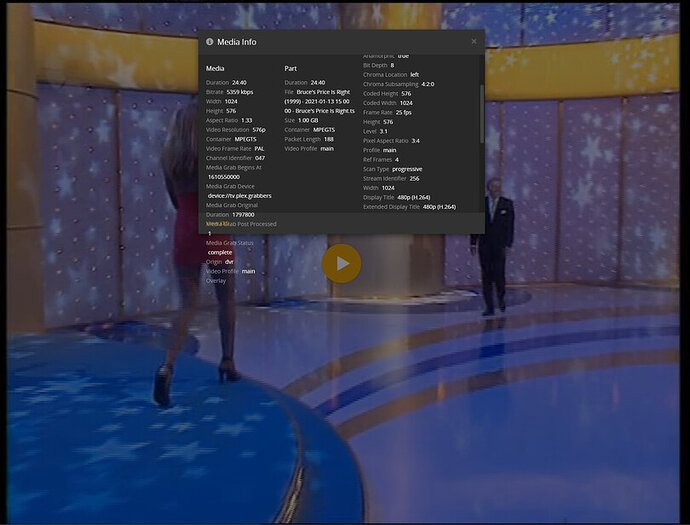The height and width of the screenshot is (525, 690).
Task: Click the Media Grab Post Processed label
Action: coord(241,224)
